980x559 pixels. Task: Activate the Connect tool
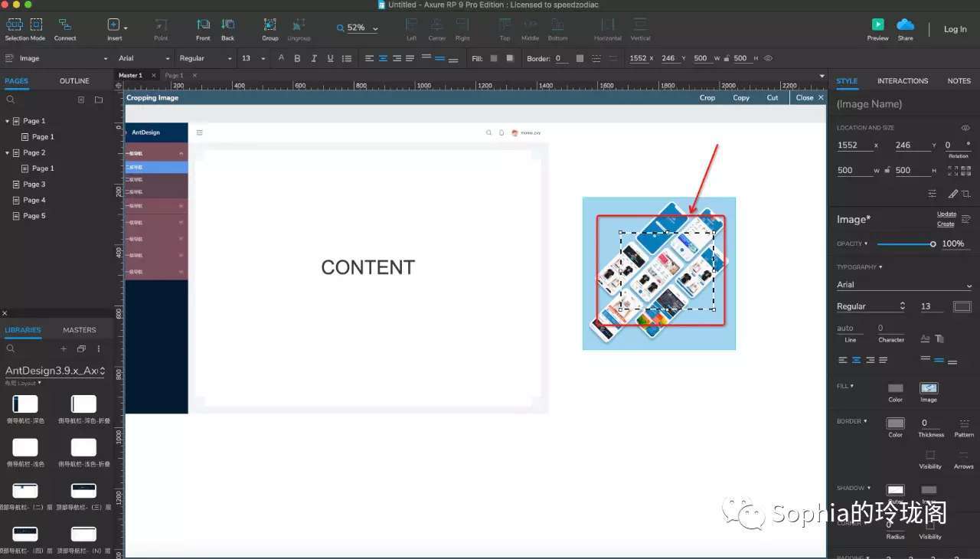point(65,29)
